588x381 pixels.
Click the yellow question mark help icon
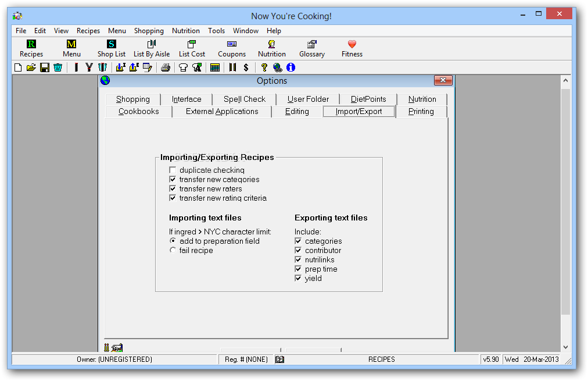(x=264, y=67)
